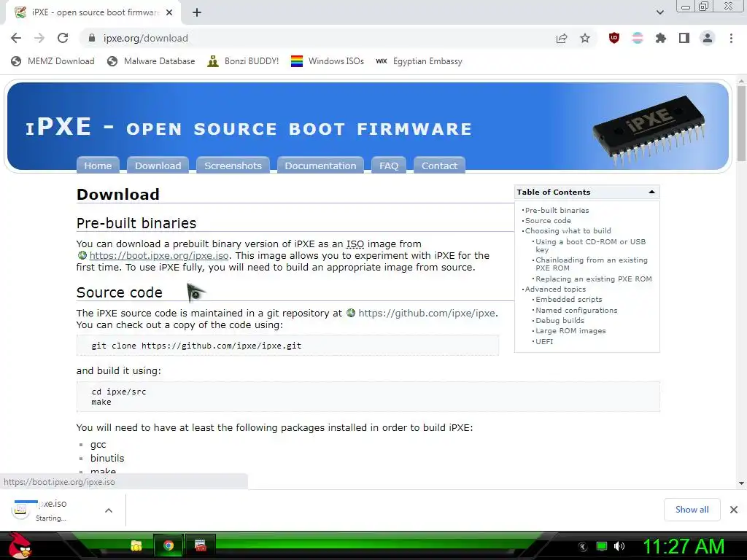Open the Screenshots tab
The height and width of the screenshot is (560, 747).
coord(233,166)
